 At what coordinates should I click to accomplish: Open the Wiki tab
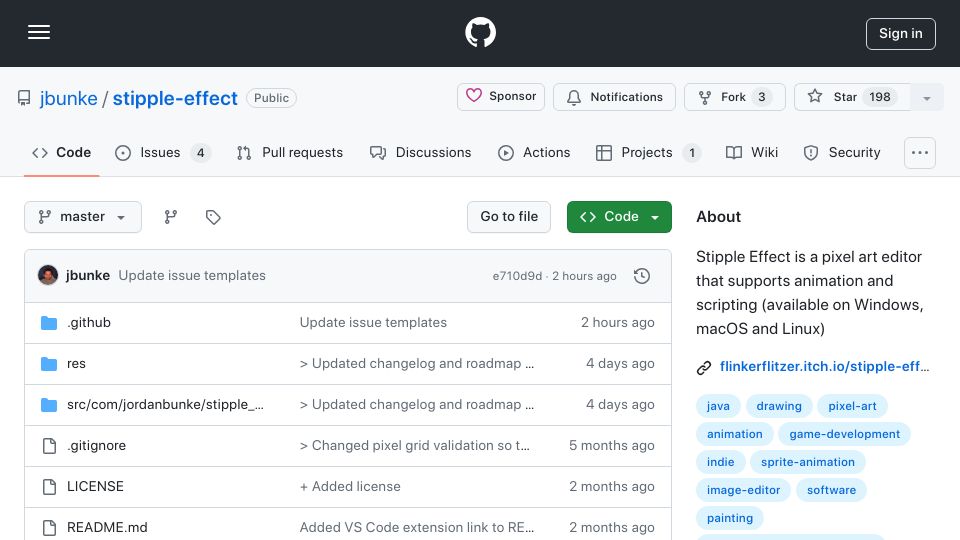point(751,152)
